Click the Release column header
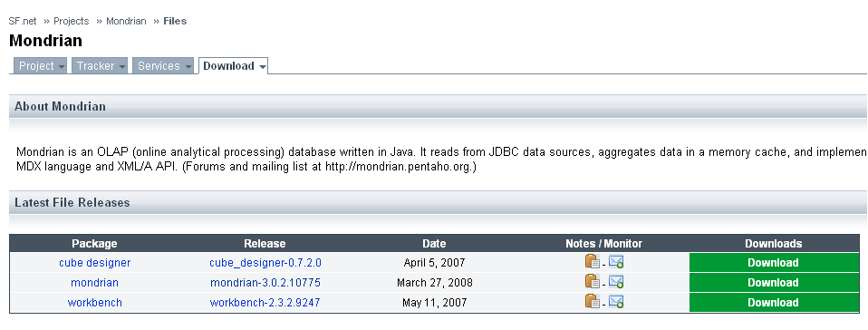868x330 pixels. click(265, 244)
